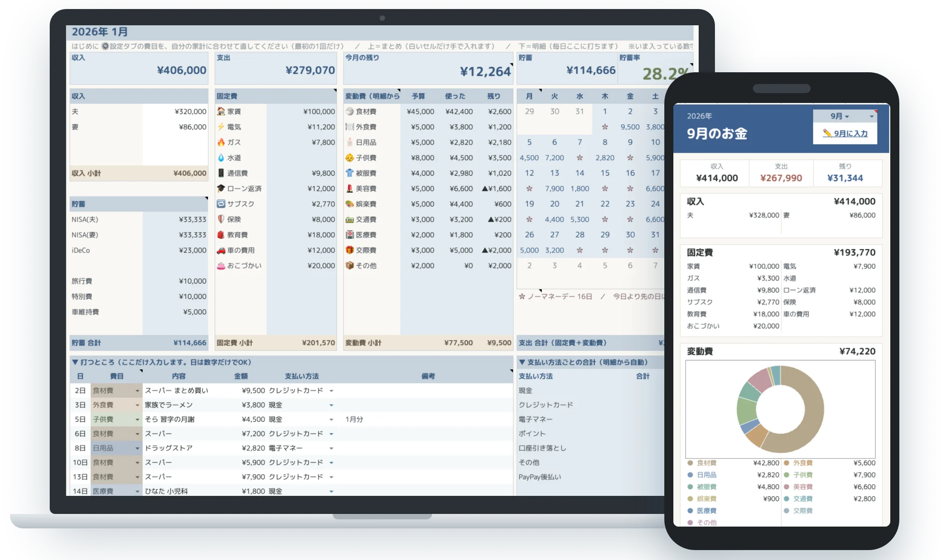940x560 pixels.
Task: Click the box icon beside その他
Action: pos(349,266)
